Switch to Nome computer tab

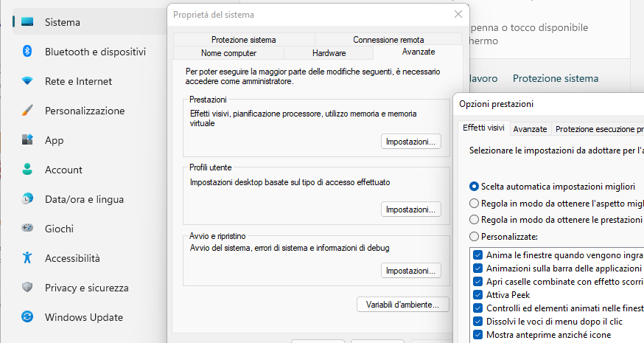228,53
